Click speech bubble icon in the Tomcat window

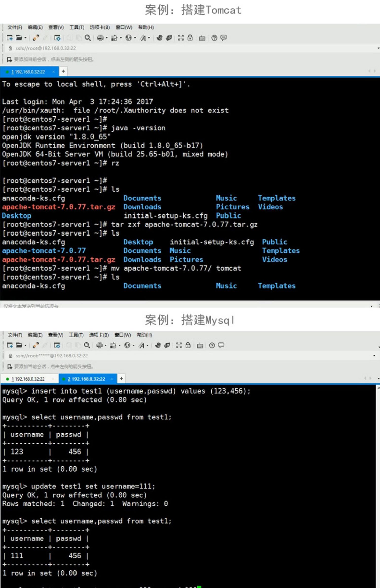(x=223, y=38)
